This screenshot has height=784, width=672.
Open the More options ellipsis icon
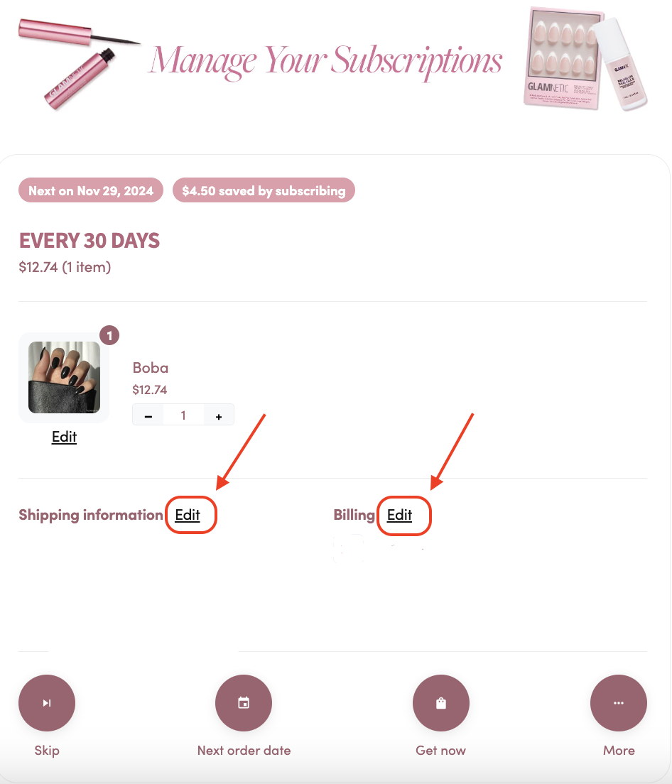point(619,703)
